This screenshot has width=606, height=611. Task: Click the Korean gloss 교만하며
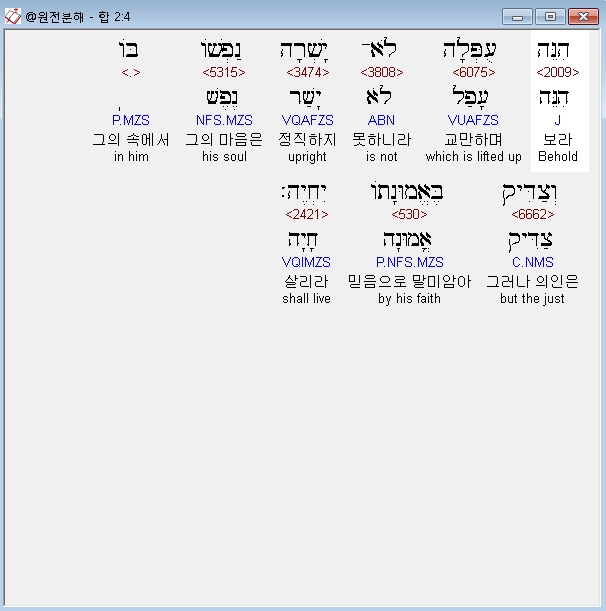(473, 140)
